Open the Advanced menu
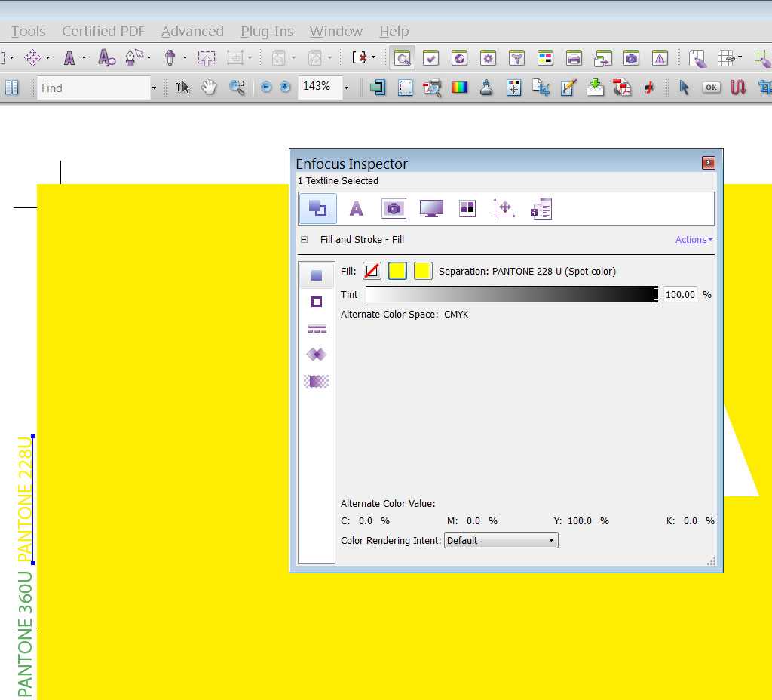The image size is (772, 700). (192, 32)
